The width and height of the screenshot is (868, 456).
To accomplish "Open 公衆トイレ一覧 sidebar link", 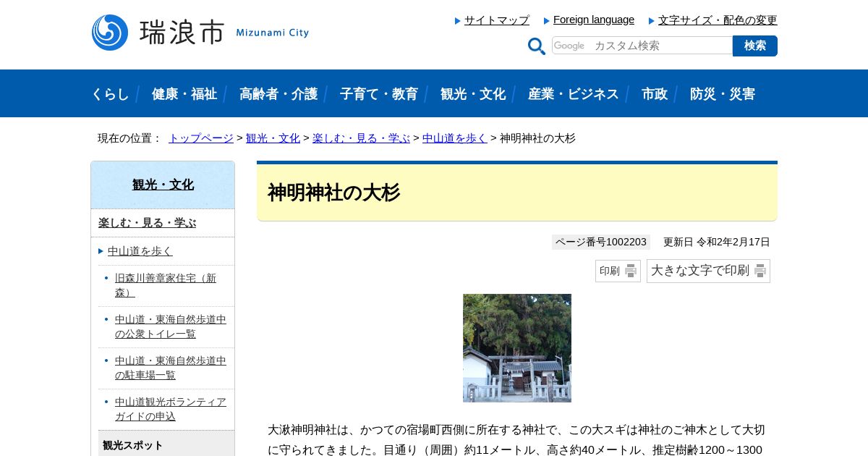I will [171, 326].
